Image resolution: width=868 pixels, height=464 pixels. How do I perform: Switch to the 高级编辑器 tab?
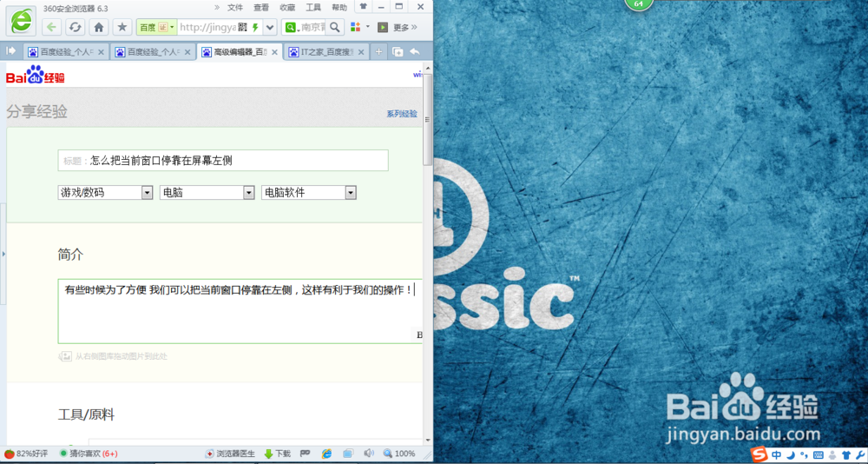(240, 52)
